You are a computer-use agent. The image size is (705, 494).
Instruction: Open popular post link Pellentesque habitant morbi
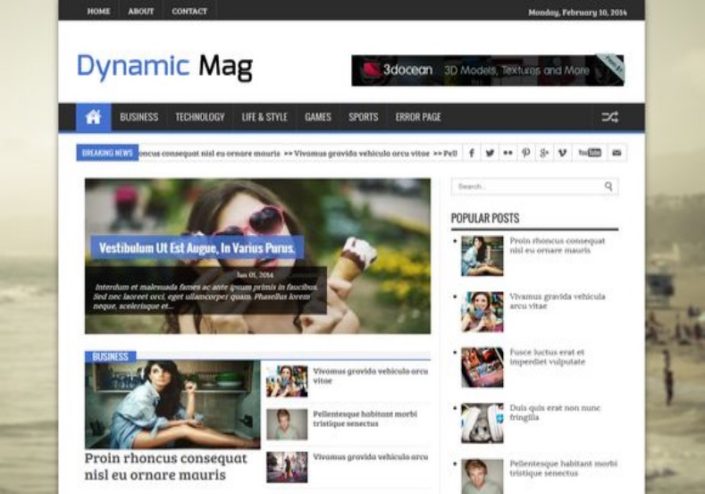563,468
